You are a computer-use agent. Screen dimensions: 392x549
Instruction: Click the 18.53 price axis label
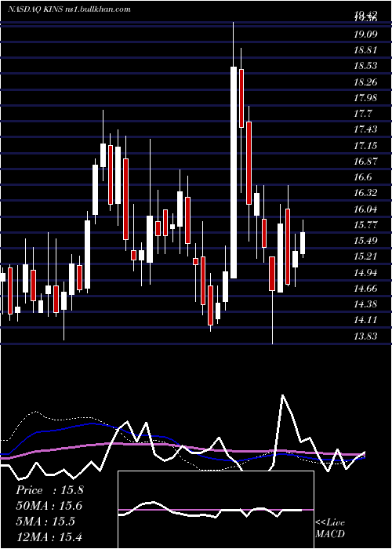coord(365,65)
